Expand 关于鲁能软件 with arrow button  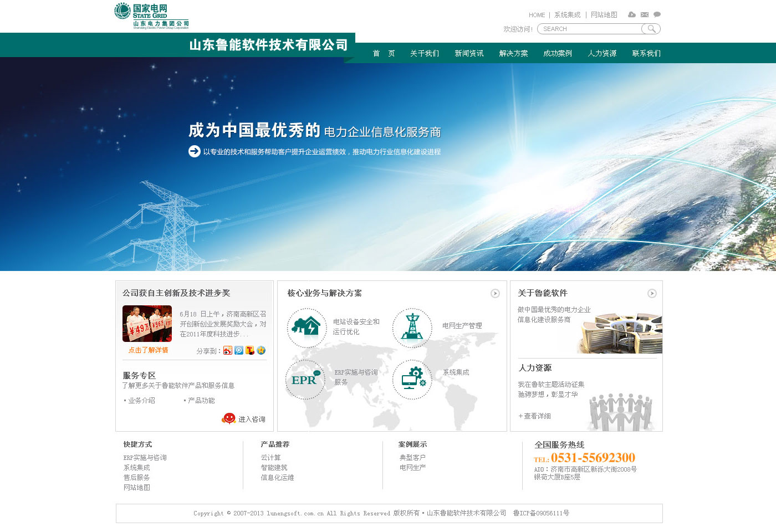[652, 293]
